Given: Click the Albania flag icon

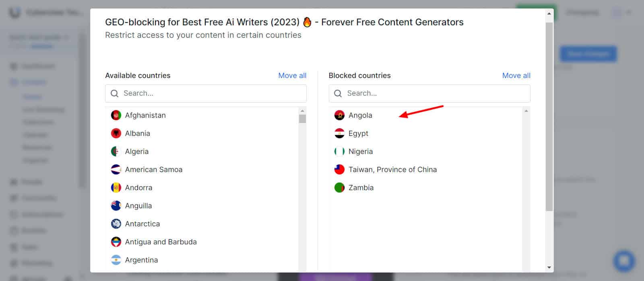Looking at the screenshot, I should 116,133.
